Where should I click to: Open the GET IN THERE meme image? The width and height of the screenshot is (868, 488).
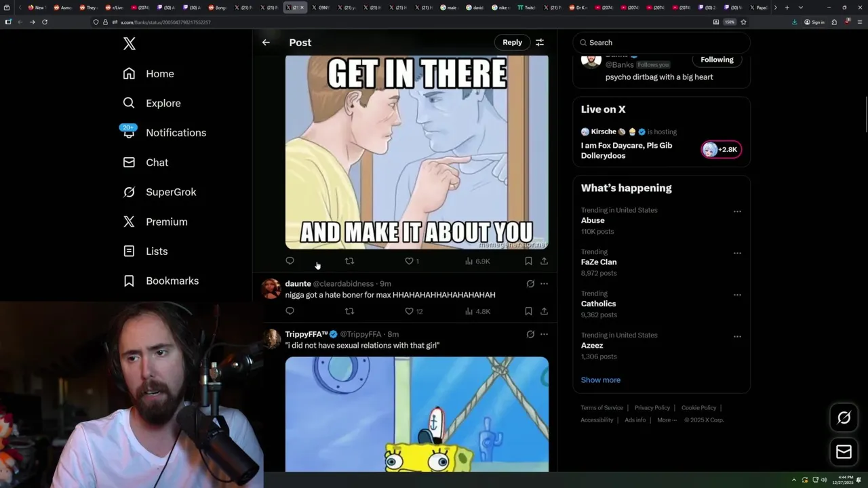pos(416,152)
